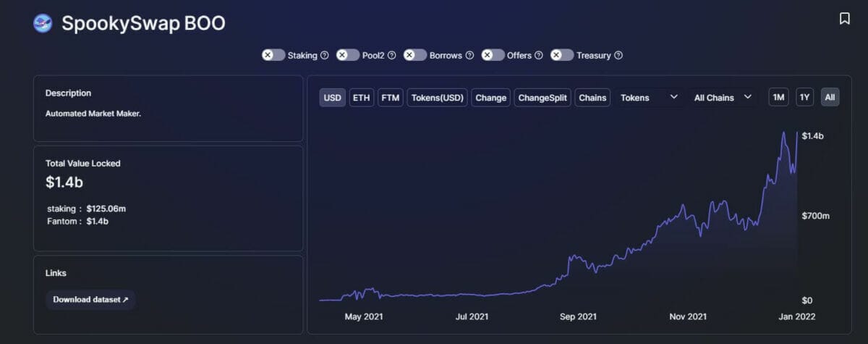Click help icon next to Borrows
The image size is (868, 344).
pyautogui.click(x=469, y=55)
